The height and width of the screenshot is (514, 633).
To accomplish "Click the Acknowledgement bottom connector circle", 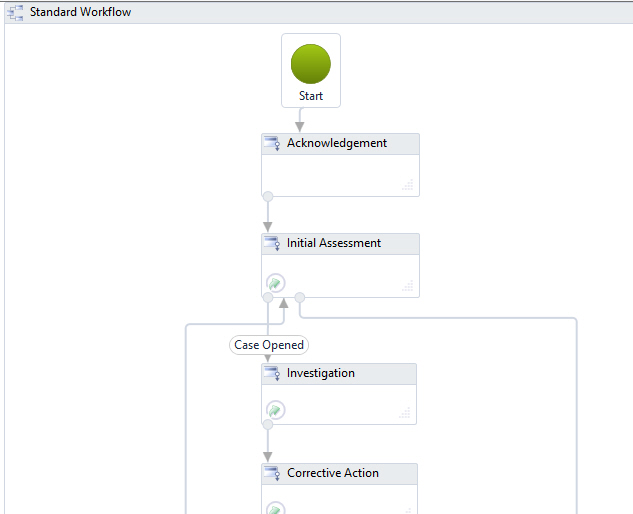I will click(268, 197).
